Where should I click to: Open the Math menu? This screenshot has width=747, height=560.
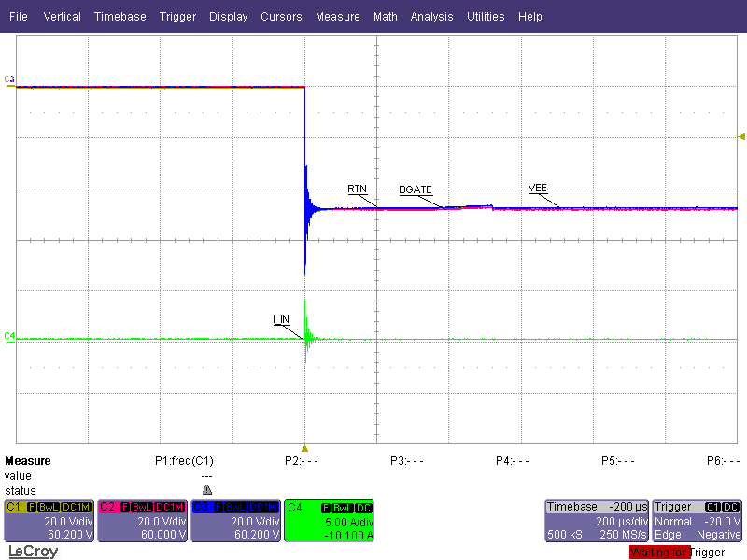[x=385, y=16]
